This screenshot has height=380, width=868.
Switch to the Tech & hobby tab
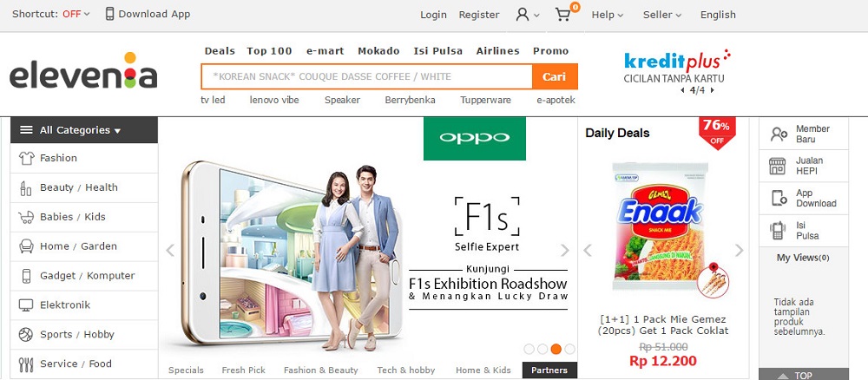tap(405, 370)
